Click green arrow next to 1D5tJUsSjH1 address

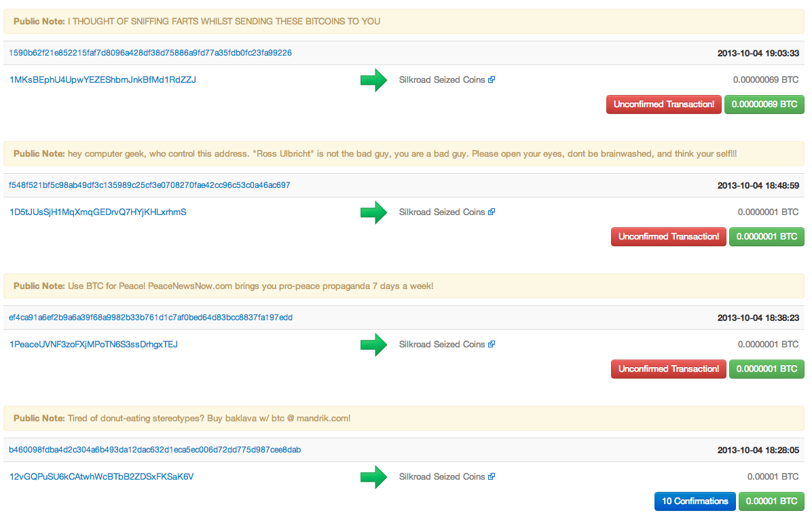coord(374,212)
